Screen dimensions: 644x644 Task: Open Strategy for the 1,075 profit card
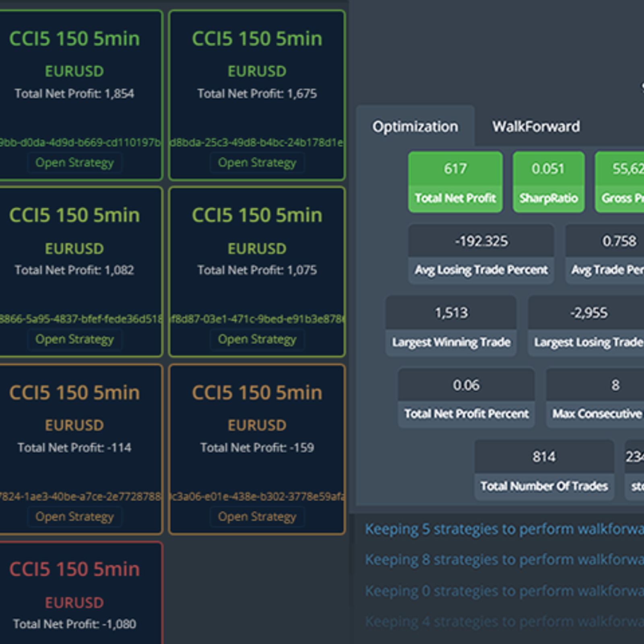point(257,339)
